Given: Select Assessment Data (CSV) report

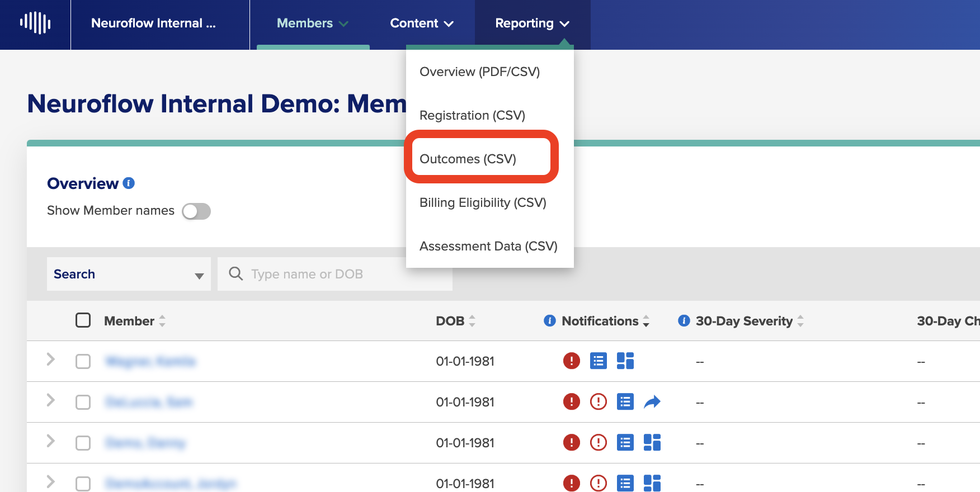Looking at the screenshot, I should point(488,246).
